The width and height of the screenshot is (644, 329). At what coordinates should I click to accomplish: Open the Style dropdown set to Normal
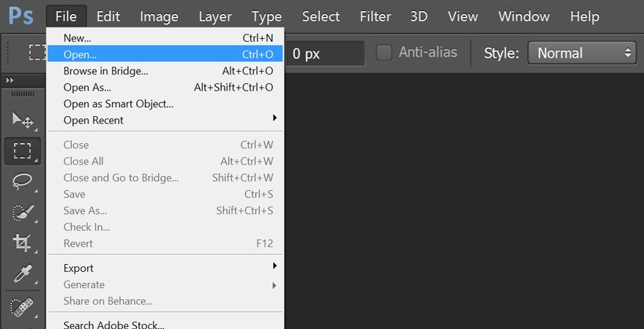(582, 53)
